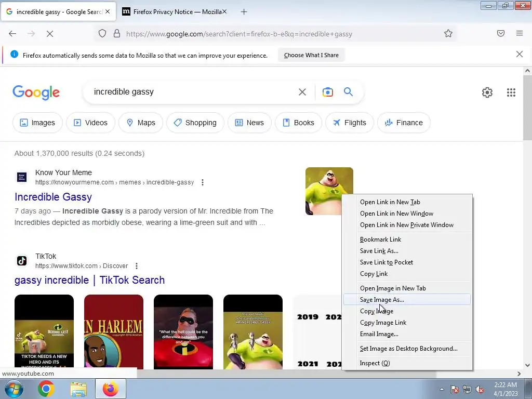The height and width of the screenshot is (399, 532).
Task: Click the Know Your Meme favicon
Action: pos(22,177)
